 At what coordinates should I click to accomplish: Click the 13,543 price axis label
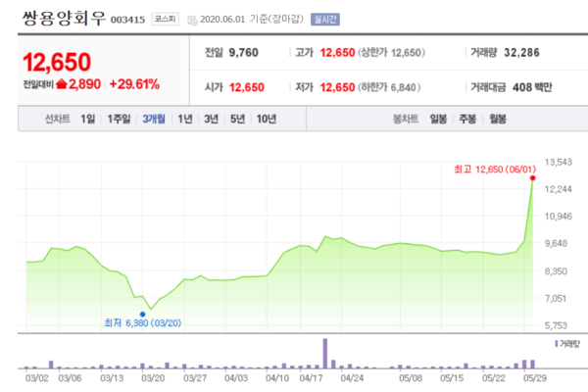pyautogui.click(x=559, y=162)
